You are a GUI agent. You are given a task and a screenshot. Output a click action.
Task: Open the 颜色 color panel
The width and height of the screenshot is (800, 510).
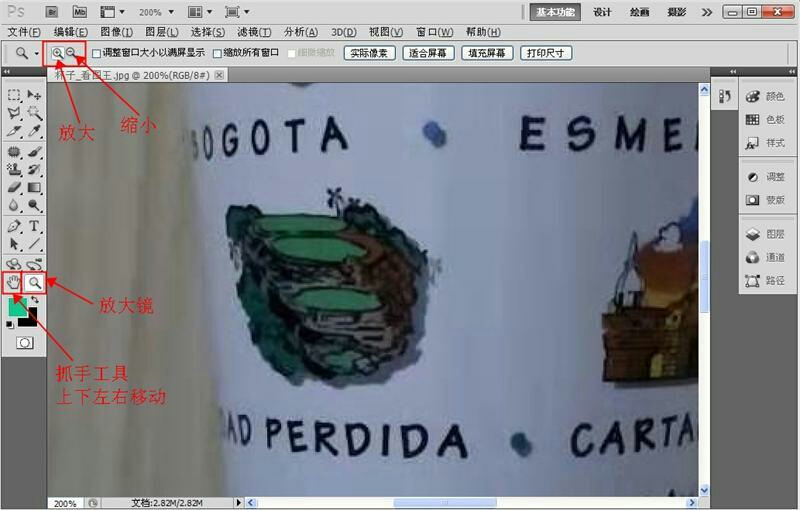(765, 96)
